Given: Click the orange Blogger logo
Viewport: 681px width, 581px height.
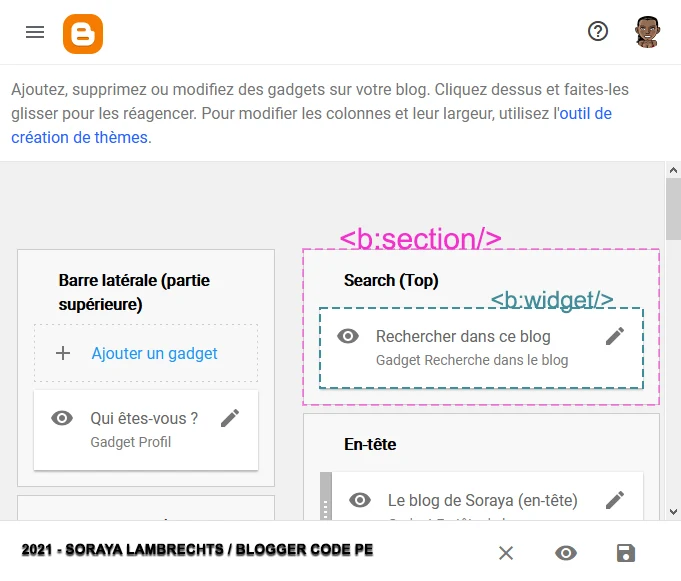Looking at the screenshot, I should click(83, 33).
